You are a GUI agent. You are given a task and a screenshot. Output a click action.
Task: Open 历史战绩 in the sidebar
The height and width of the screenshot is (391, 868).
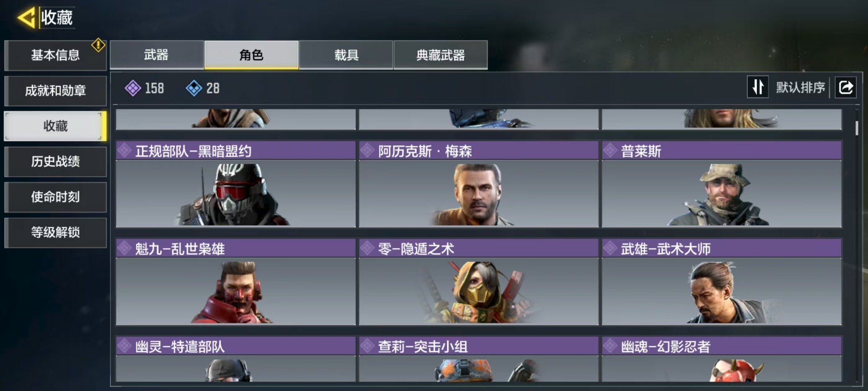pyautogui.click(x=56, y=162)
